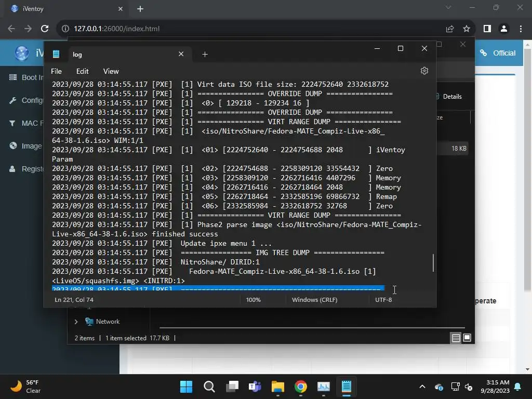Click Notepad vertical scrollbar thumb
The image size is (532, 399).
(x=433, y=262)
